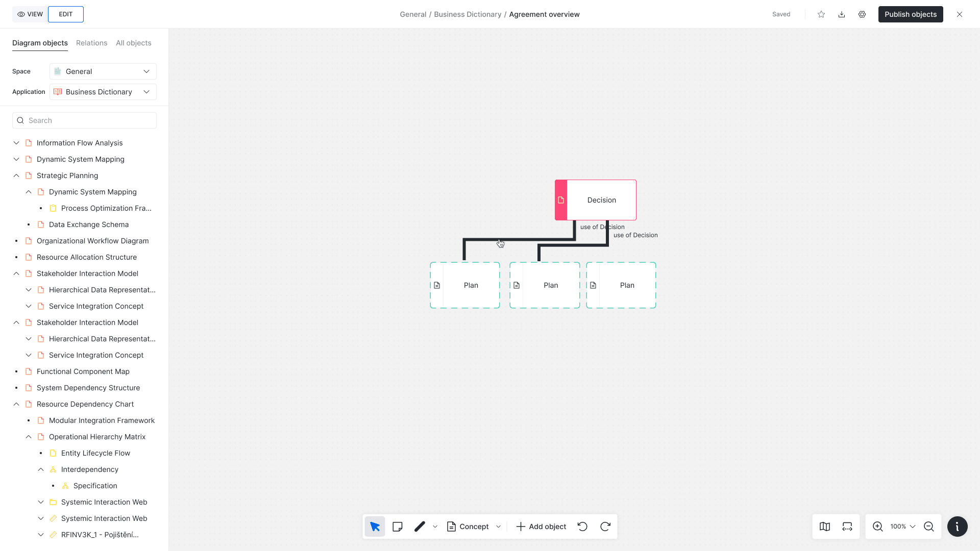Image resolution: width=980 pixels, height=551 pixels.
Task: Click the Publish objects button
Action: (x=910, y=14)
